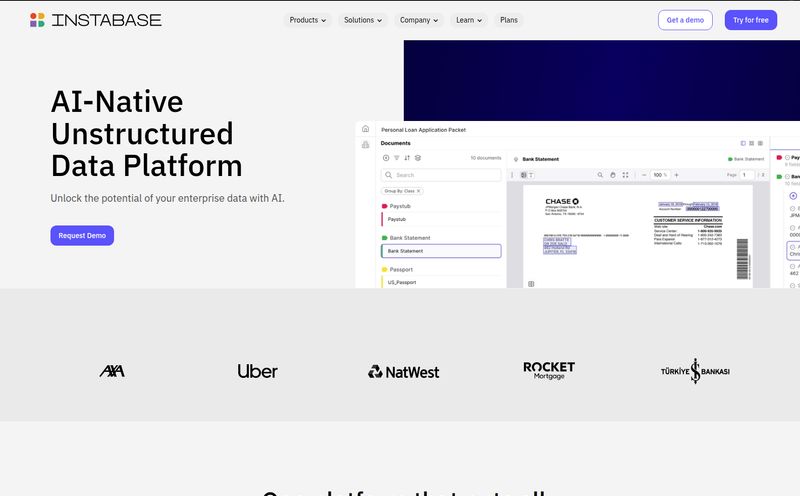
Task: Select the hand pan tool
Action: pyautogui.click(x=612, y=175)
